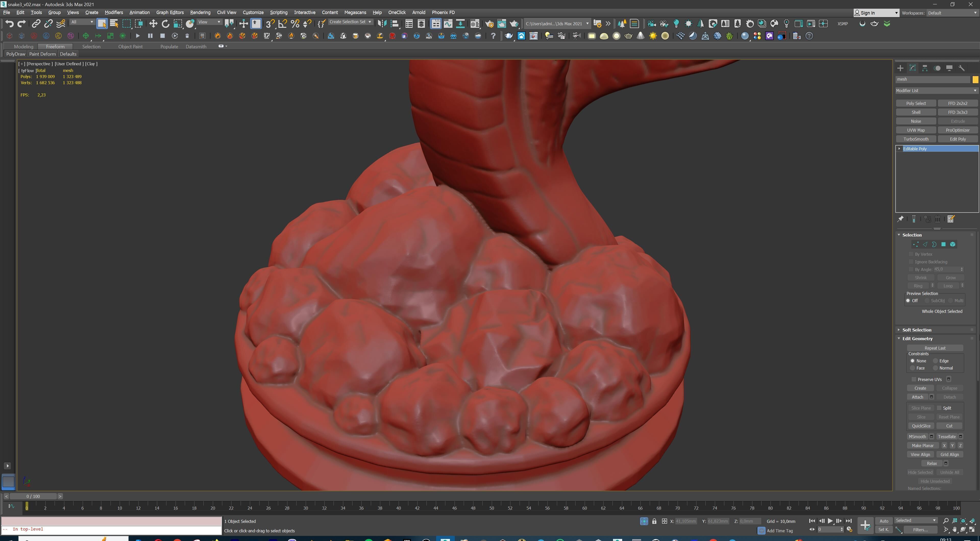Click the Mirror tool icon
This screenshot has width=980, height=541.
coord(382,23)
